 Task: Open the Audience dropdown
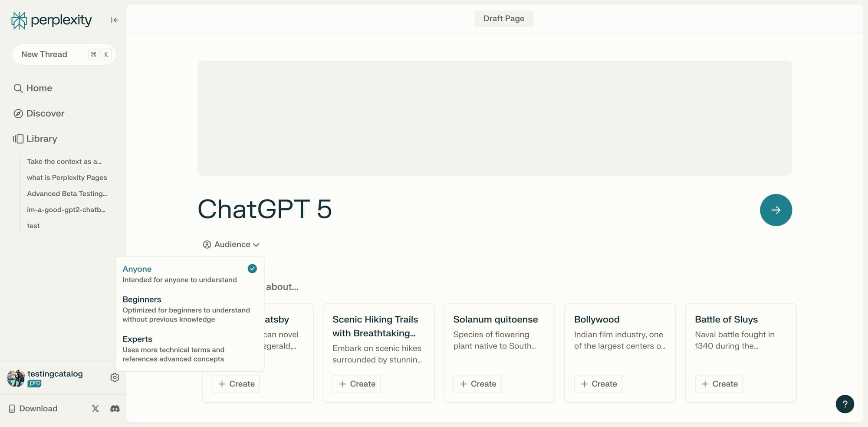(231, 244)
